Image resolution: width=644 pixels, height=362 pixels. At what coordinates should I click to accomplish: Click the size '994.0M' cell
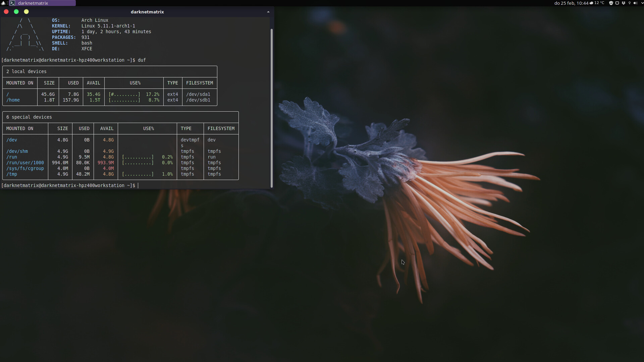point(60,163)
